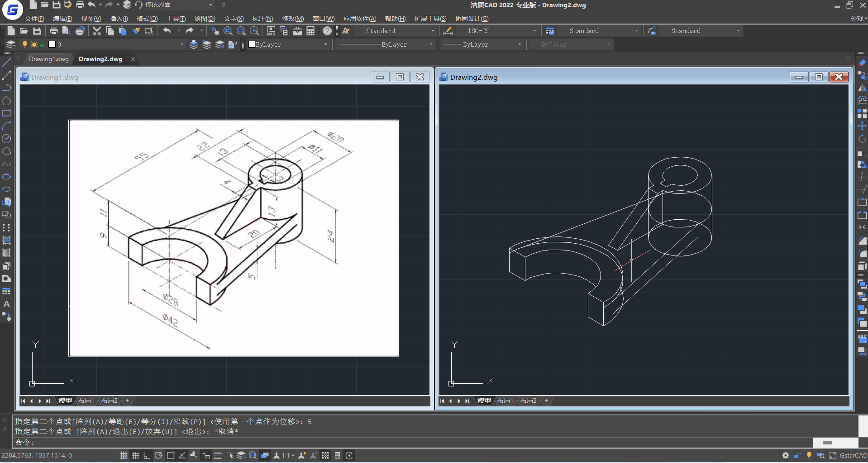Select the Polyline tool in left toolbar
Viewport: 868px width, 463px height.
[6, 88]
